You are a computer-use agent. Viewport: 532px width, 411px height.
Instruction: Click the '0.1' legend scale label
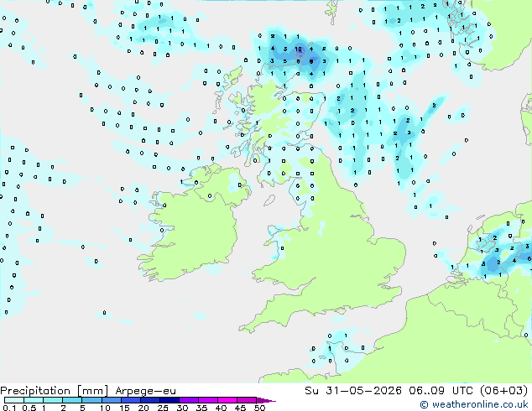click(x=9, y=408)
